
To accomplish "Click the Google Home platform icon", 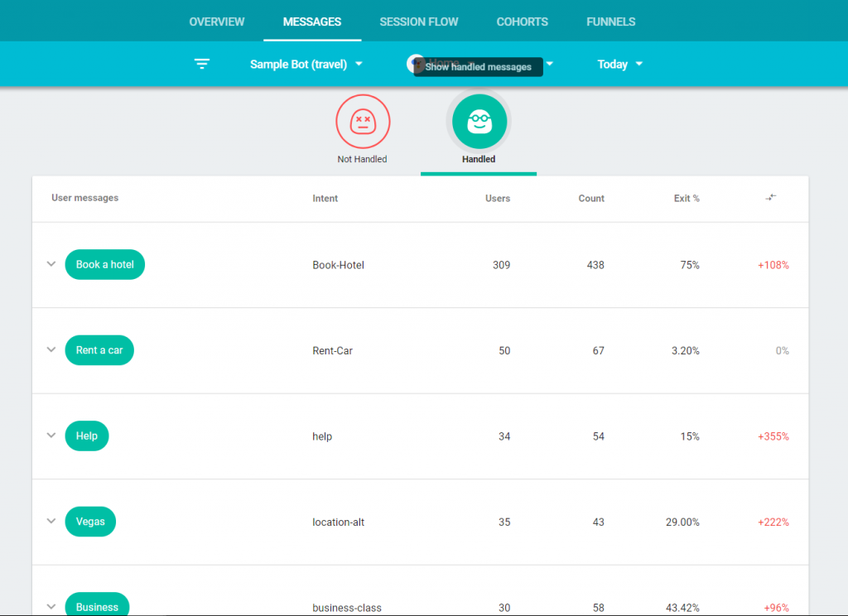I will [x=414, y=64].
